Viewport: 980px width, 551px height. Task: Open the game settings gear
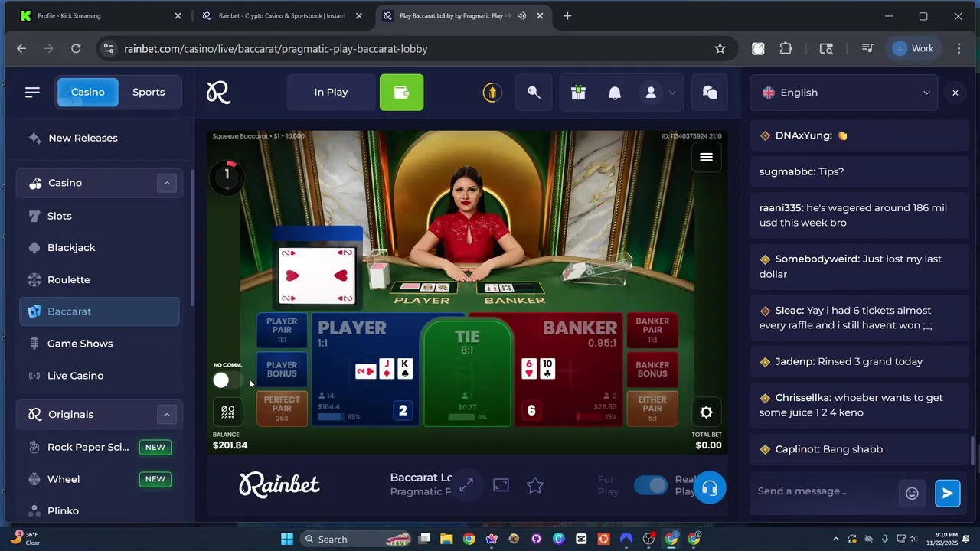pos(706,412)
